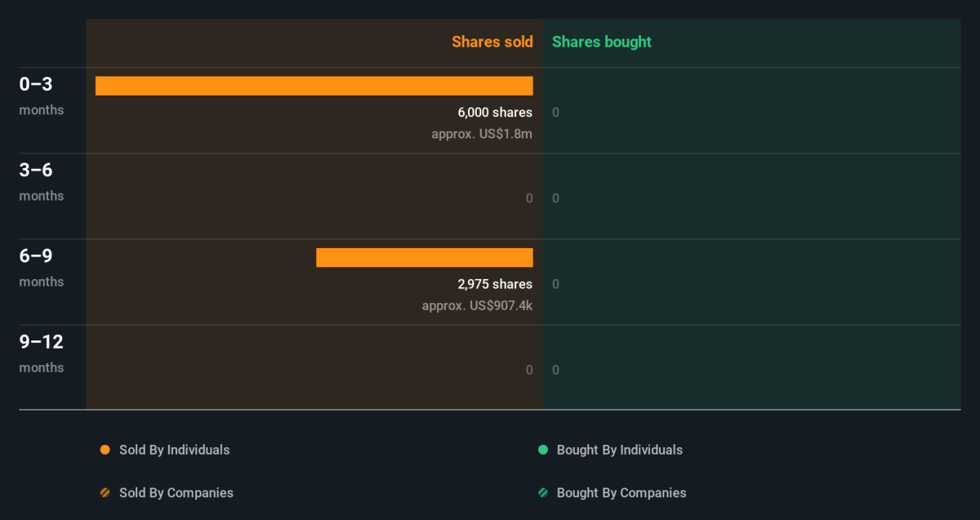Image resolution: width=980 pixels, height=520 pixels.
Task: Select the 3–6 months row label
Action: [x=42, y=181]
